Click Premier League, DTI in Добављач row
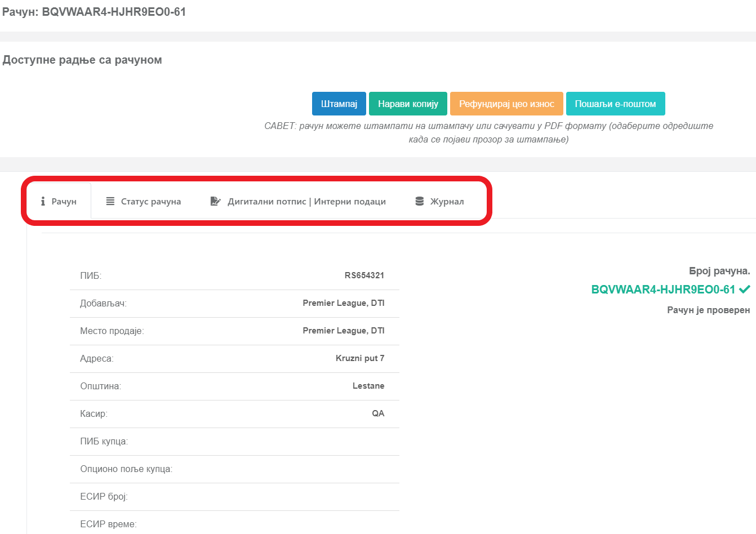Screen dimensions: 756x534 point(344,303)
